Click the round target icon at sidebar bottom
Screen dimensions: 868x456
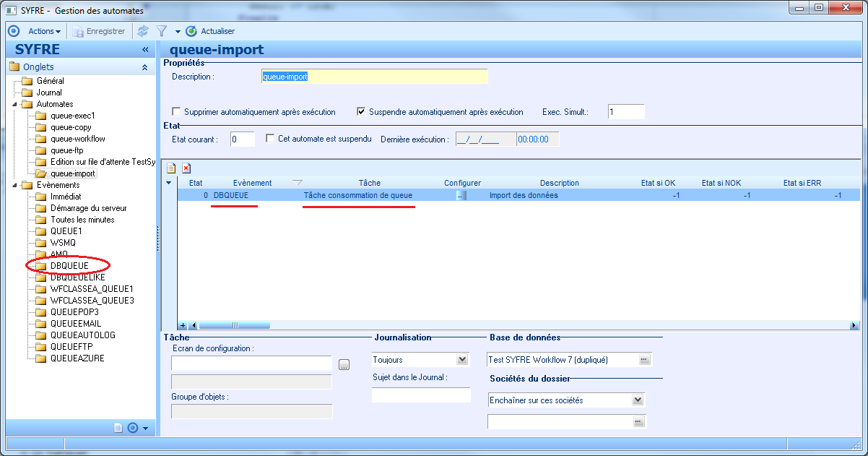click(132, 428)
